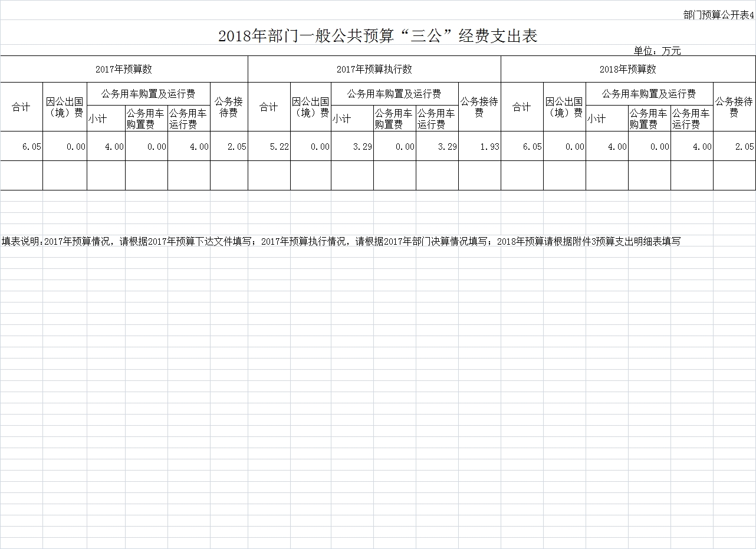Screen dimensions: 756x549
Task: Click 4.00 小计 value in 2017年预算数 group
Action: (x=106, y=146)
